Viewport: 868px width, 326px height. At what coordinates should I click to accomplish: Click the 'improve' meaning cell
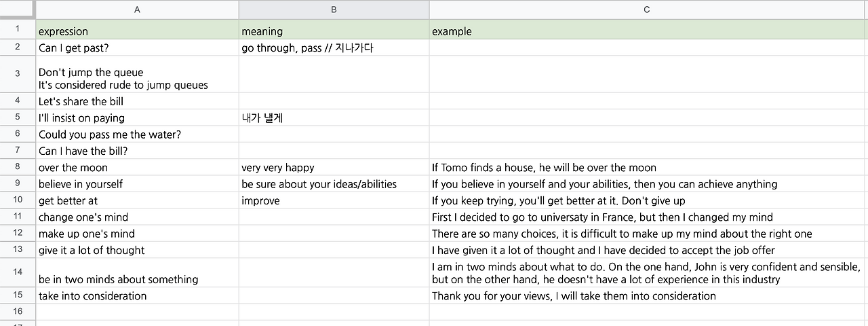coord(334,201)
